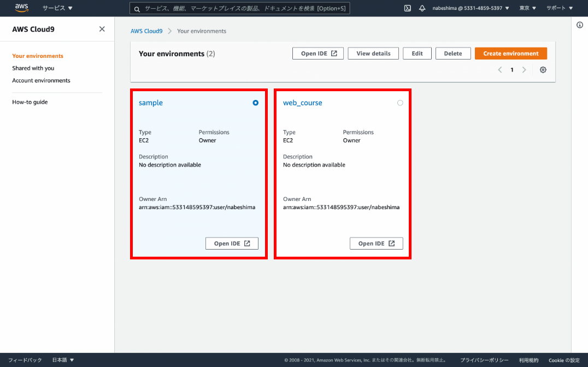Open the web_course environment name link
Screen dimensions: 588x367
(302, 103)
